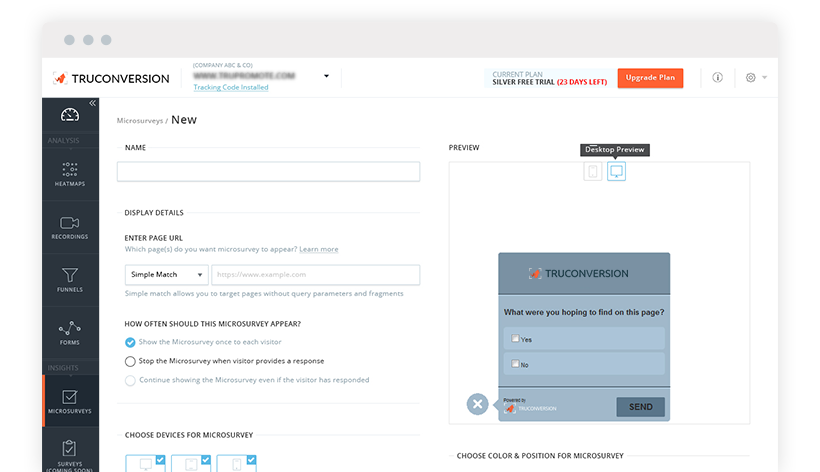Open Forms in the sidebar
This screenshot has height=472, width=820.
70,333
